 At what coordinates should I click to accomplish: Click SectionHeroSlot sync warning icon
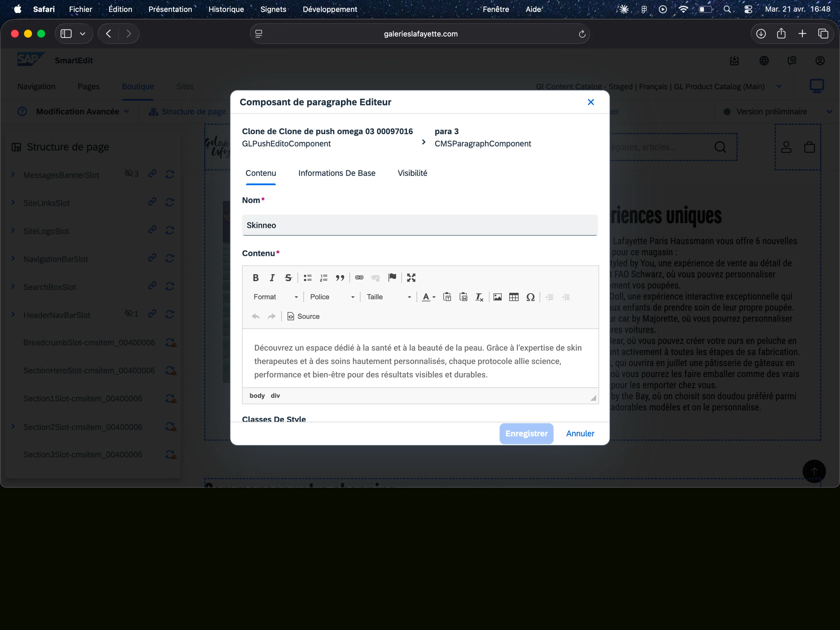(171, 371)
